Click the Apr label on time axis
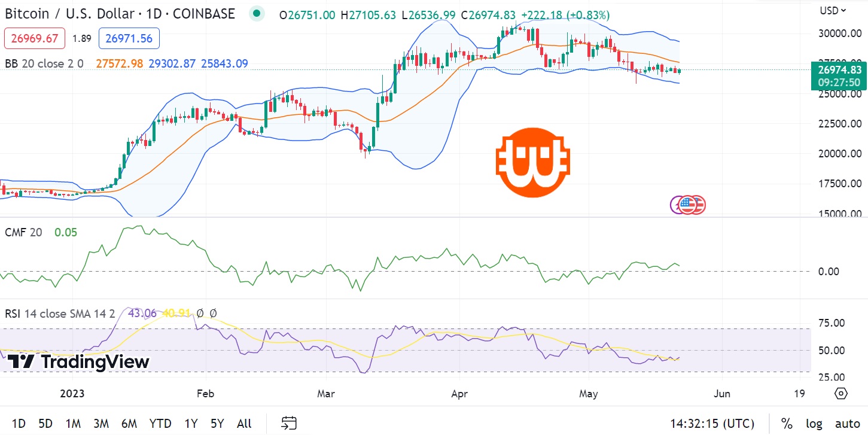Viewport: 868px width, 435px height. tap(459, 394)
